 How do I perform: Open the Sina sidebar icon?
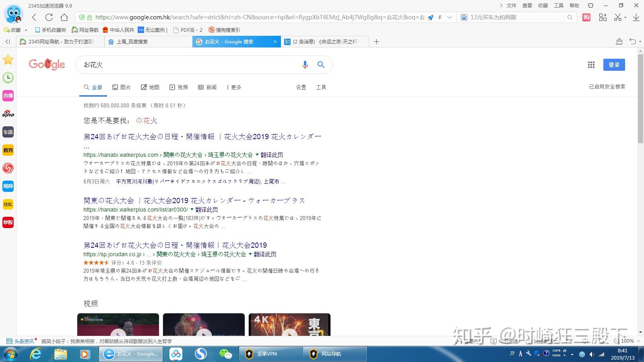[x=8, y=114]
